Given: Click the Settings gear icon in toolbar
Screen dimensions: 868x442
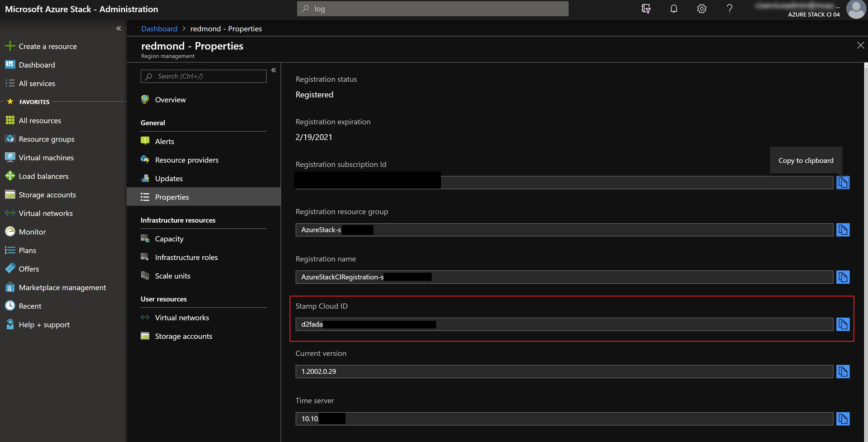Looking at the screenshot, I should [701, 8].
